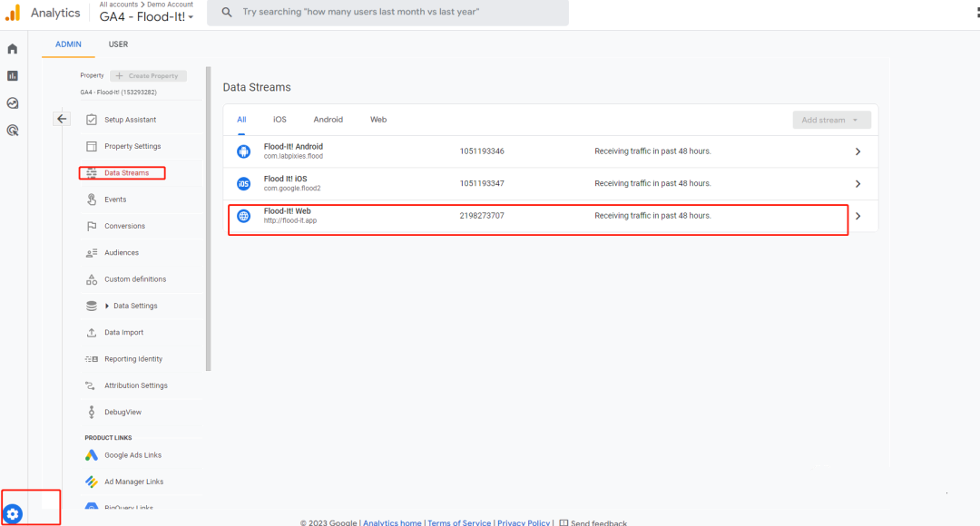Select the iOS streams tab
This screenshot has width=980, height=526.
[279, 120]
